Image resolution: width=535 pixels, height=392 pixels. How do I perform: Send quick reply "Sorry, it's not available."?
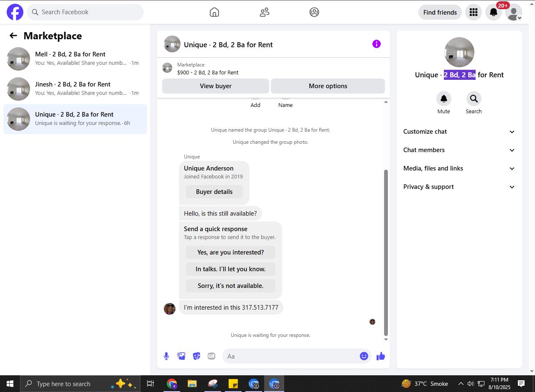coord(231,286)
